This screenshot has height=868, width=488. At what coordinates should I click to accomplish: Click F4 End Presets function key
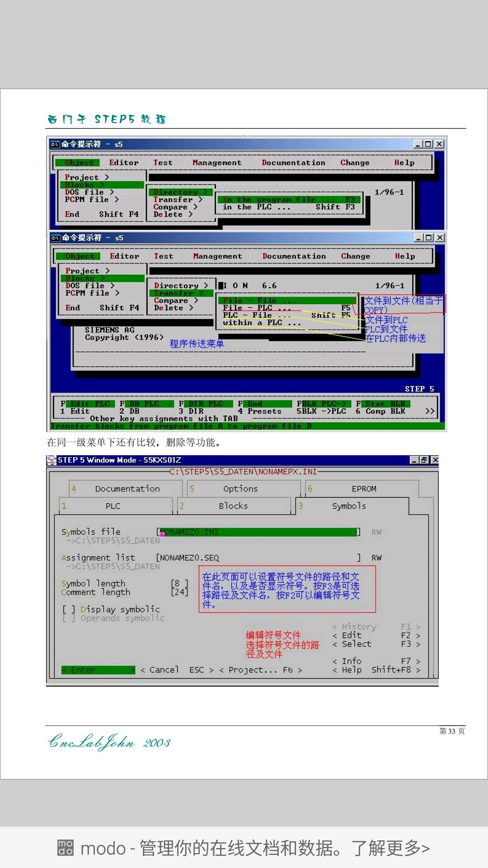pos(265,407)
